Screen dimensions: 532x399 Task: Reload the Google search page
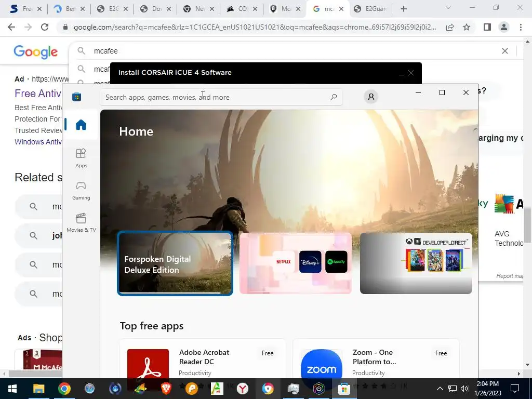(x=45, y=27)
